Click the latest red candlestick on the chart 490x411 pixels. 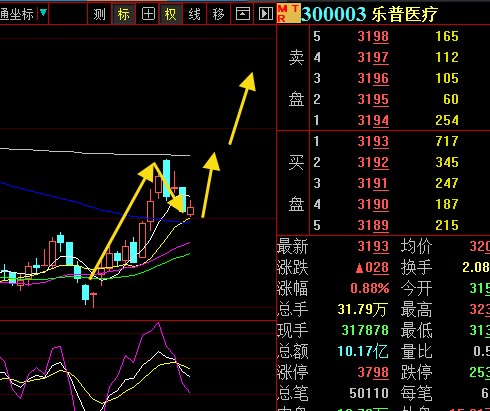point(190,210)
